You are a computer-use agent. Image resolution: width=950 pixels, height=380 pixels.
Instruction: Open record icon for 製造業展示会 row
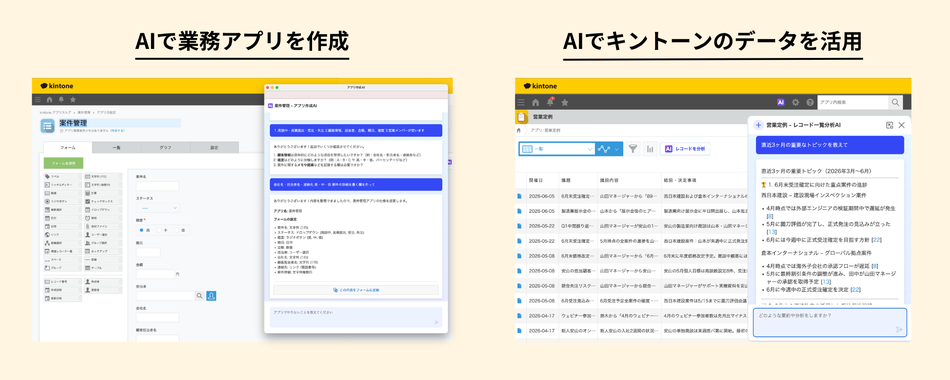click(x=519, y=211)
